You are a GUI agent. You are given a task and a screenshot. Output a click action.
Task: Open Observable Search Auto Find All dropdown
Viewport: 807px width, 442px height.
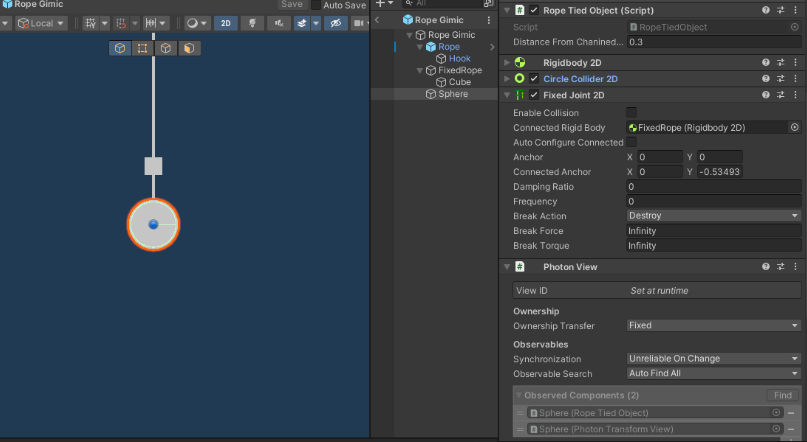coord(714,373)
